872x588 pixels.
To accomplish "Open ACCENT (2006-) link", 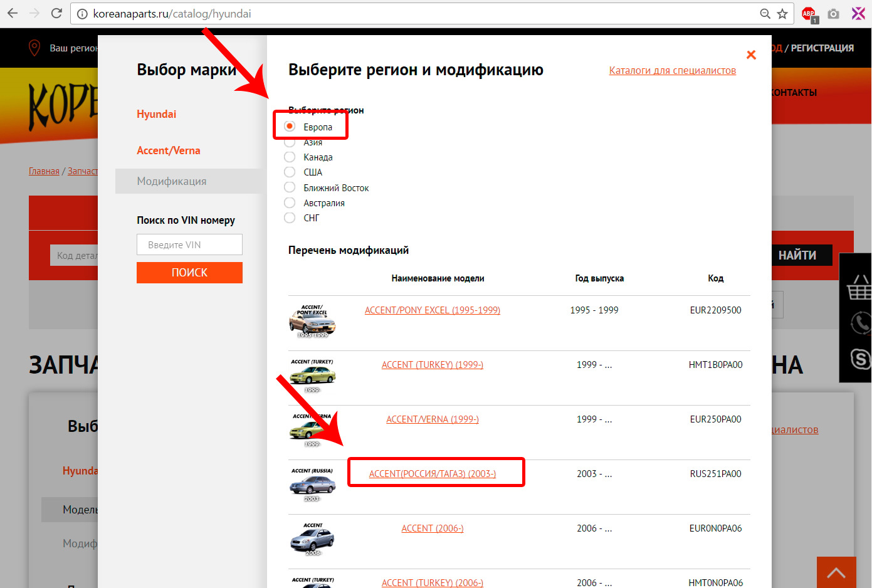I will tap(433, 528).
